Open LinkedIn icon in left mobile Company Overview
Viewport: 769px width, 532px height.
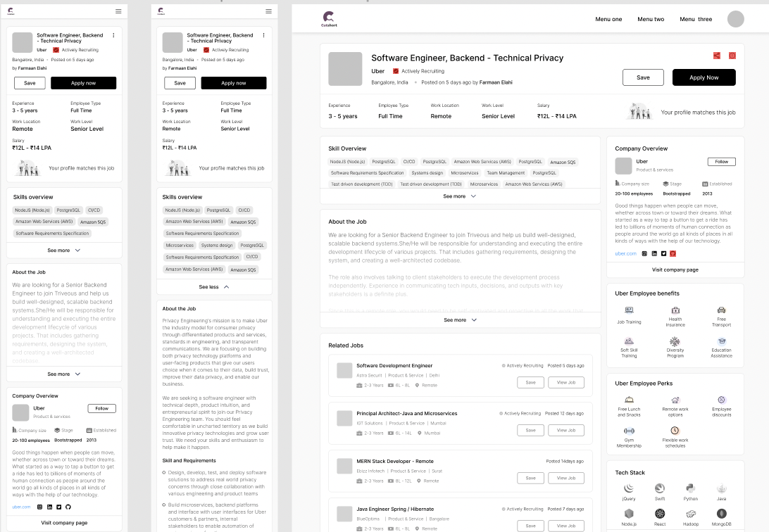[x=49, y=507]
